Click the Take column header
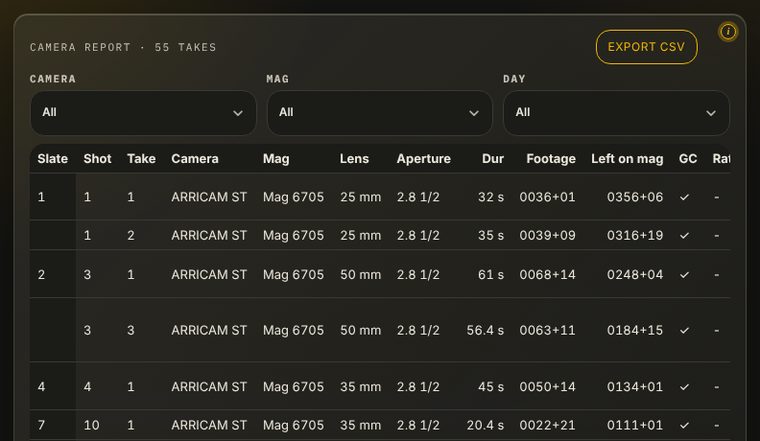 141,159
